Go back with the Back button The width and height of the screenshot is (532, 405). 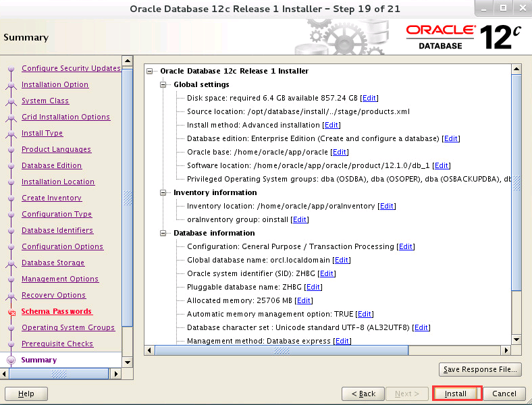pos(363,394)
